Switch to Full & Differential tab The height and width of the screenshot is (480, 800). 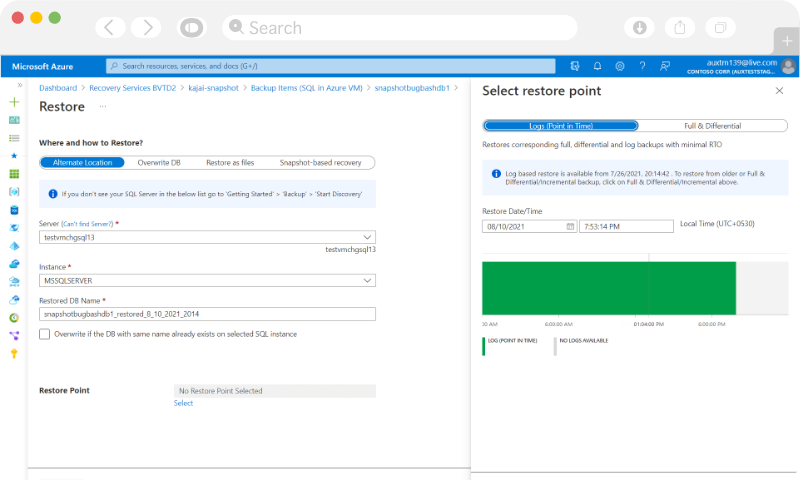pyautogui.click(x=712, y=126)
